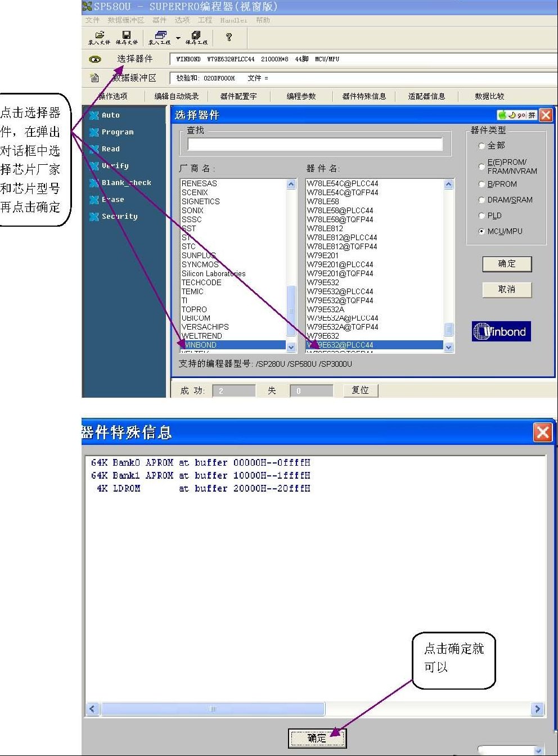Click 确定 in the 器件特殊信息 dialog
Image resolution: width=558 pixels, height=756 pixels.
(317, 738)
